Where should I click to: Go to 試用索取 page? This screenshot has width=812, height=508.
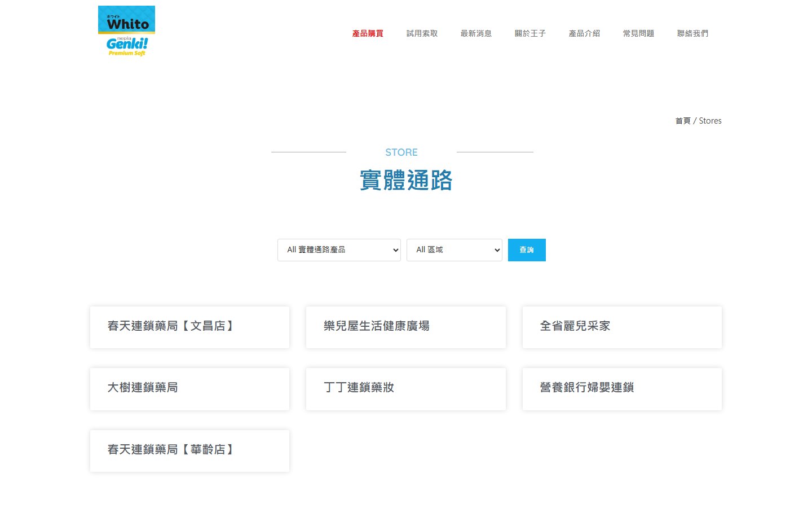[x=422, y=33]
